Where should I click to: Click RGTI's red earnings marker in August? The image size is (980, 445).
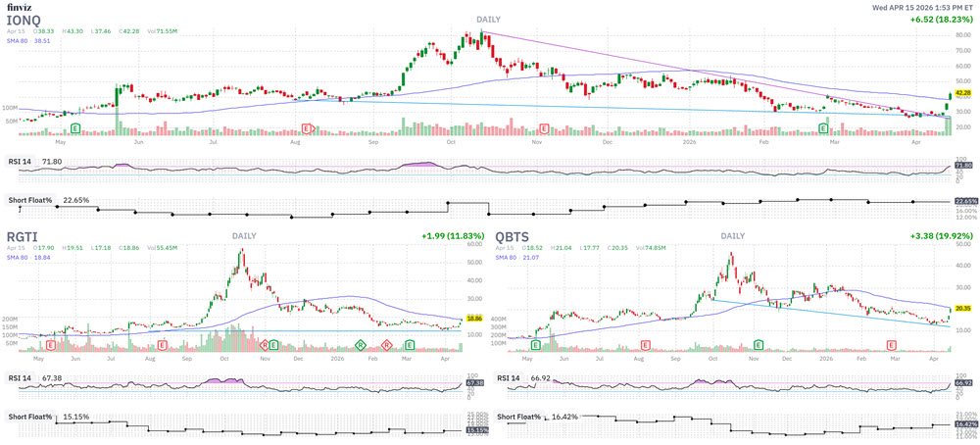pyautogui.click(x=161, y=345)
